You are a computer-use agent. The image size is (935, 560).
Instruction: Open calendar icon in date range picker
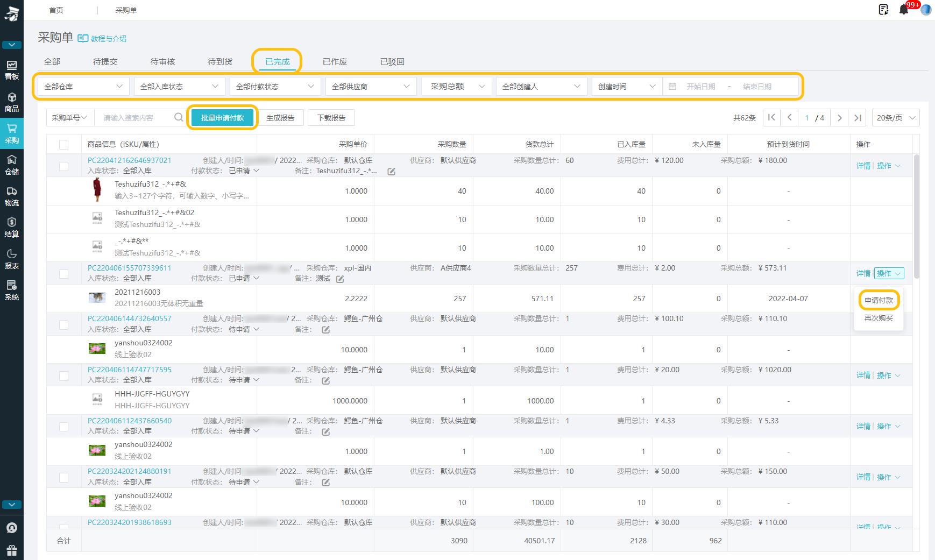click(x=672, y=86)
